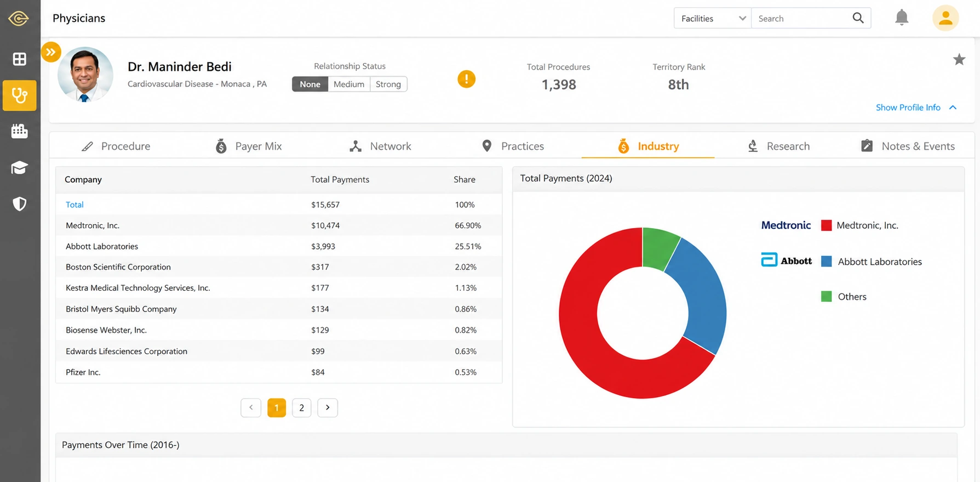980x482 pixels.
Task: Select Bristol Myers Squibb Company row
Action: point(279,309)
